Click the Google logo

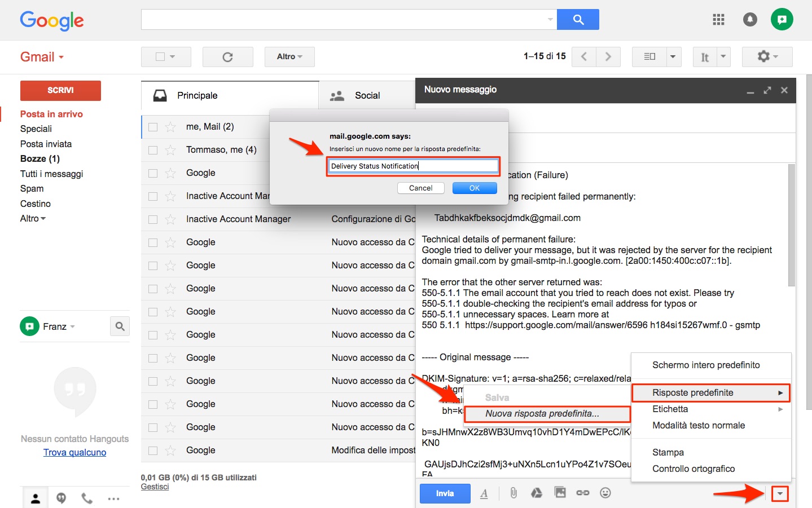point(52,21)
